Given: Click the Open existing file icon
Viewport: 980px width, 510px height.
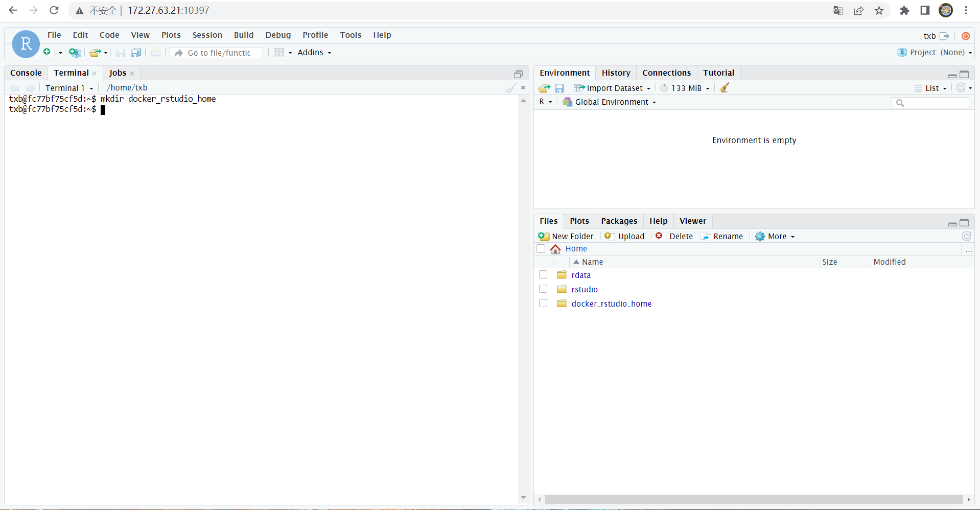Looking at the screenshot, I should tap(95, 53).
